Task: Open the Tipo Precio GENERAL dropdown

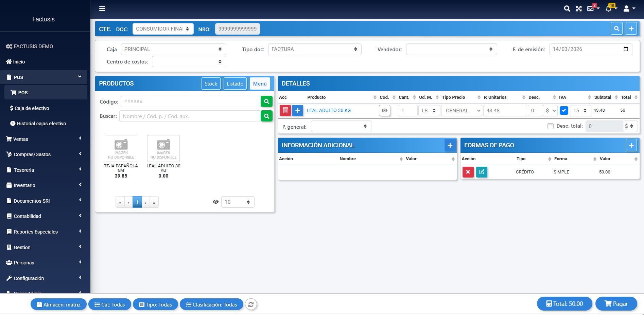Action: (462, 111)
